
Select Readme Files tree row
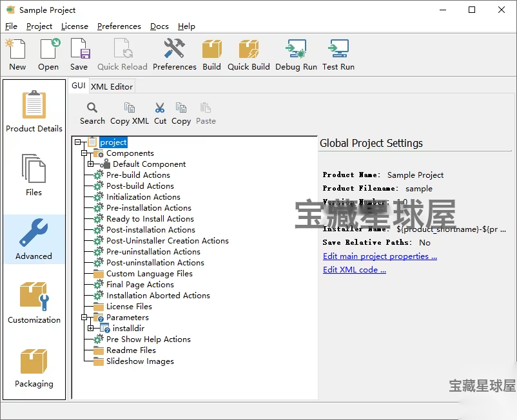click(131, 350)
